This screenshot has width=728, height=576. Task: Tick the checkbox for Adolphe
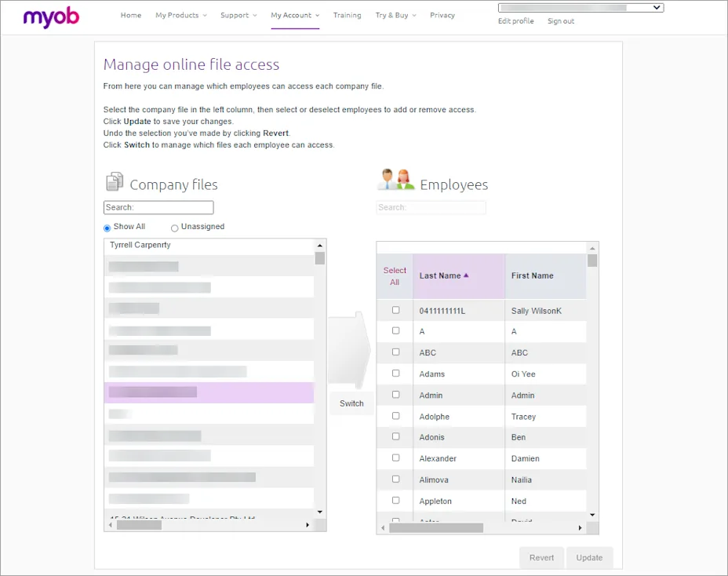tap(395, 416)
